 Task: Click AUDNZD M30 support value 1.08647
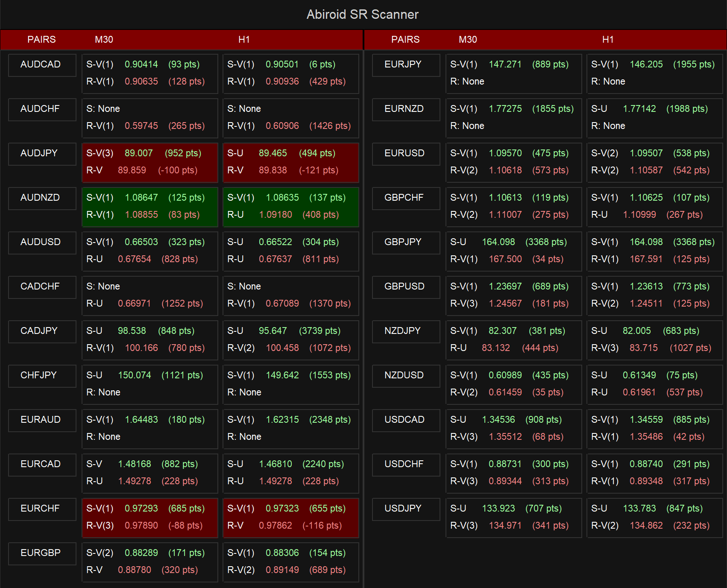click(141, 198)
